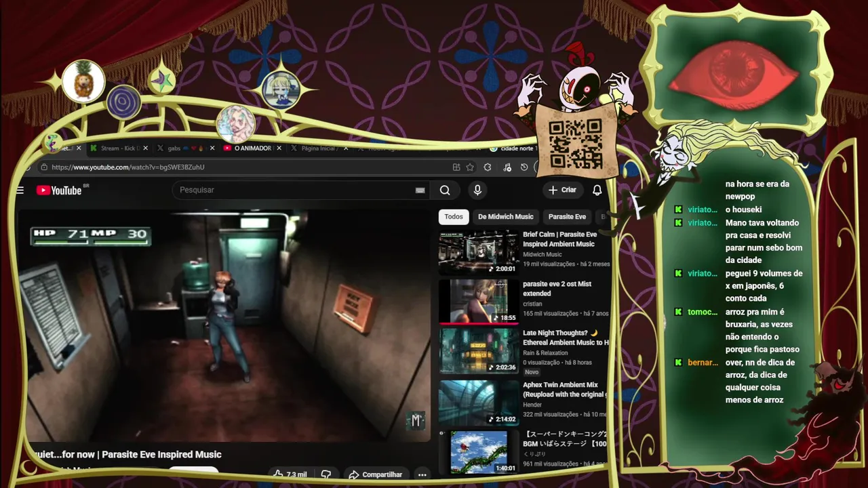
Task: Click the red eye webcam frame
Action: click(x=738, y=71)
